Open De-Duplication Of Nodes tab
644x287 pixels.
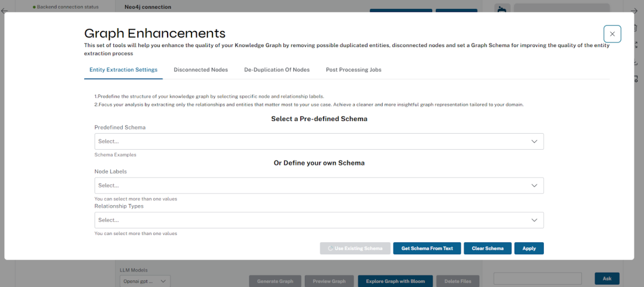click(x=277, y=70)
